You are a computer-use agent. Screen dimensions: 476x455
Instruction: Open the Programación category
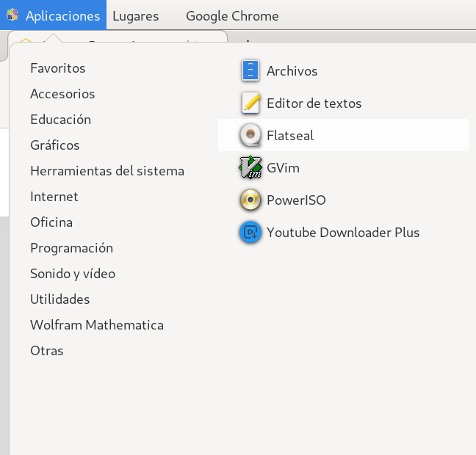pos(71,248)
